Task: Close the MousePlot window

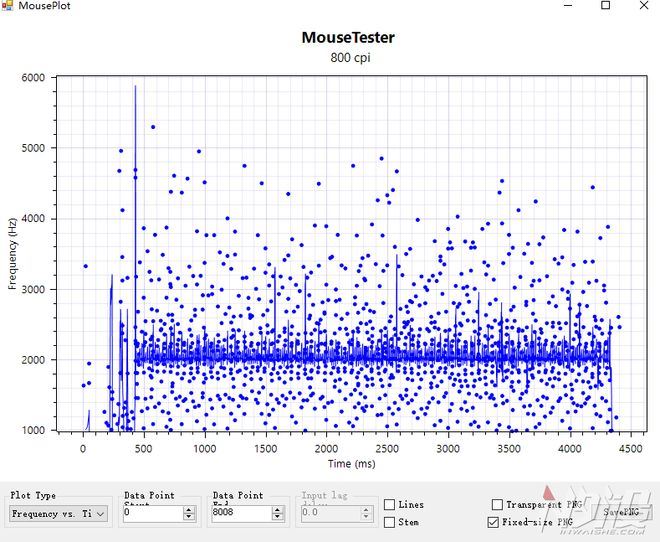Action: tap(644, 5)
